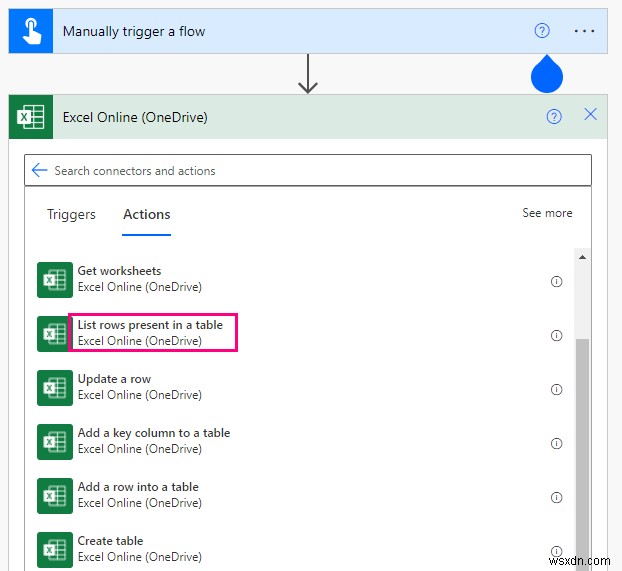This screenshot has height=571, width=622.
Task: Select the Create table action
Action: (140, 549)
